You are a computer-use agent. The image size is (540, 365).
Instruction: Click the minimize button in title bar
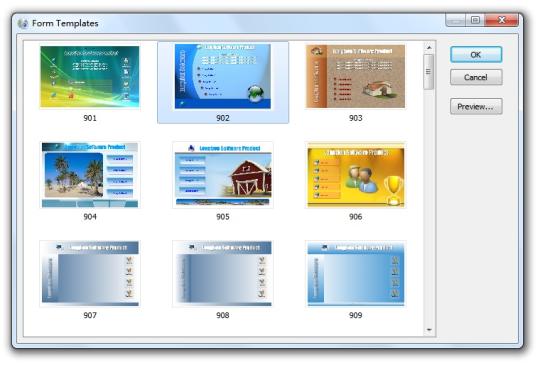456,20
